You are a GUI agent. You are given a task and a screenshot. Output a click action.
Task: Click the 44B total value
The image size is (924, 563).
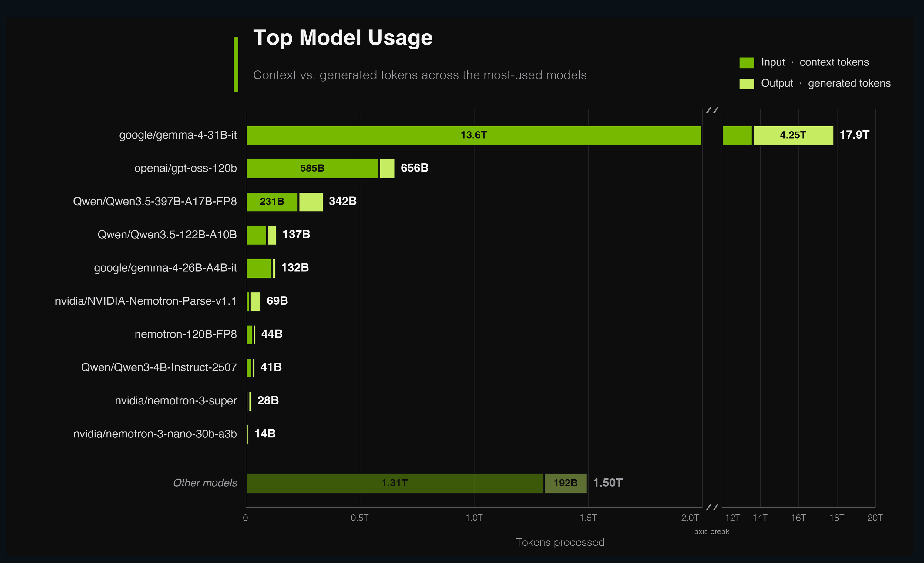271,334
